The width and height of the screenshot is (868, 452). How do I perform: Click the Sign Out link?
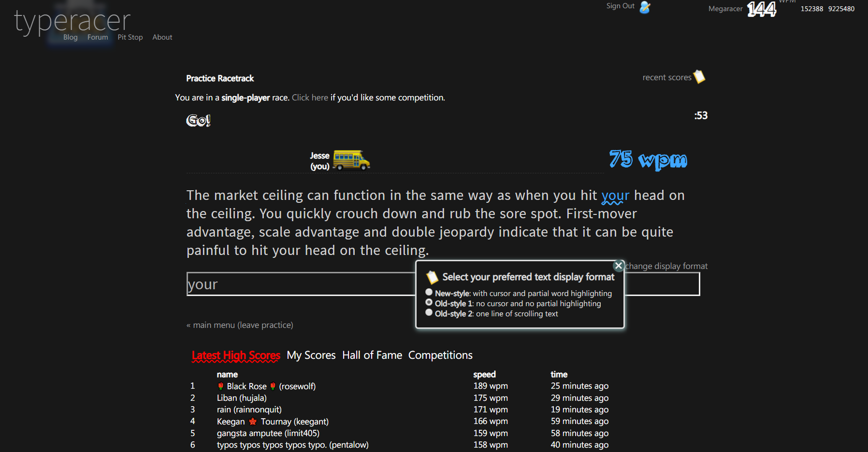click(620, 6)
